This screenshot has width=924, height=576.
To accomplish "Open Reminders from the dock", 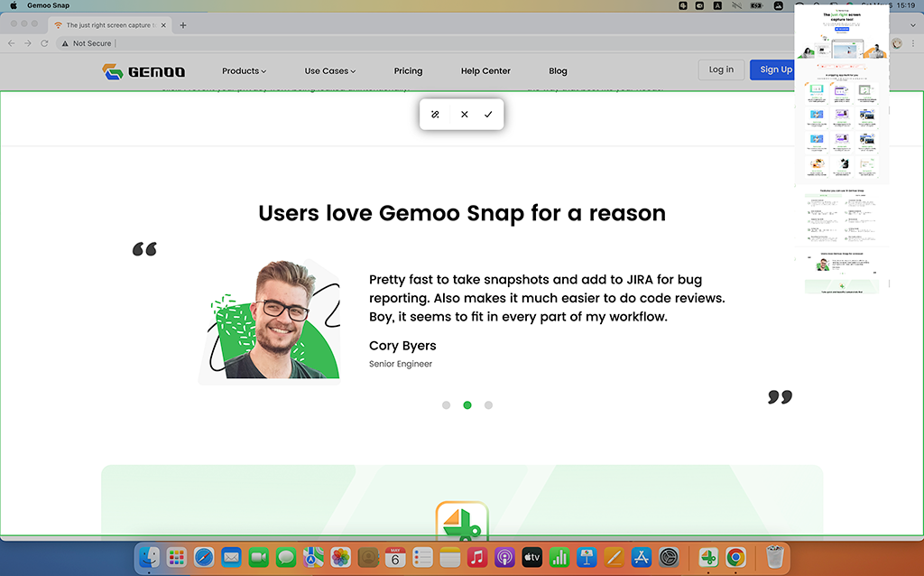I will click(x=422, y=557).
